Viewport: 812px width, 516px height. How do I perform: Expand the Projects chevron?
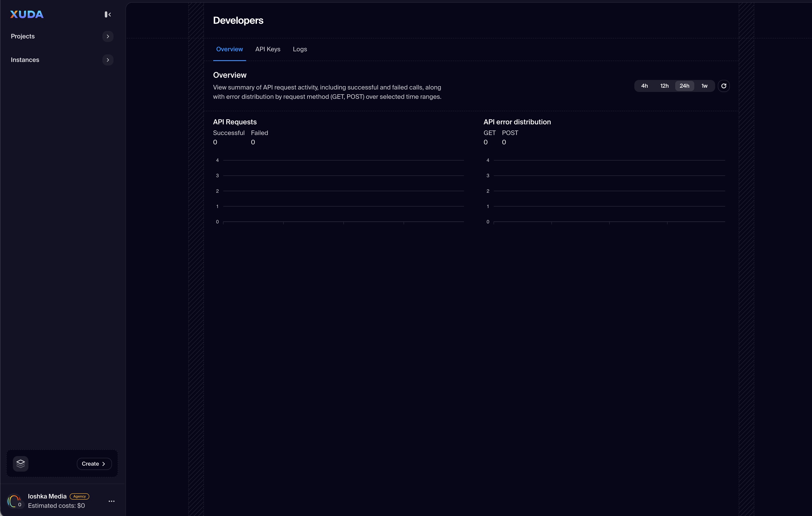[107, 36]
